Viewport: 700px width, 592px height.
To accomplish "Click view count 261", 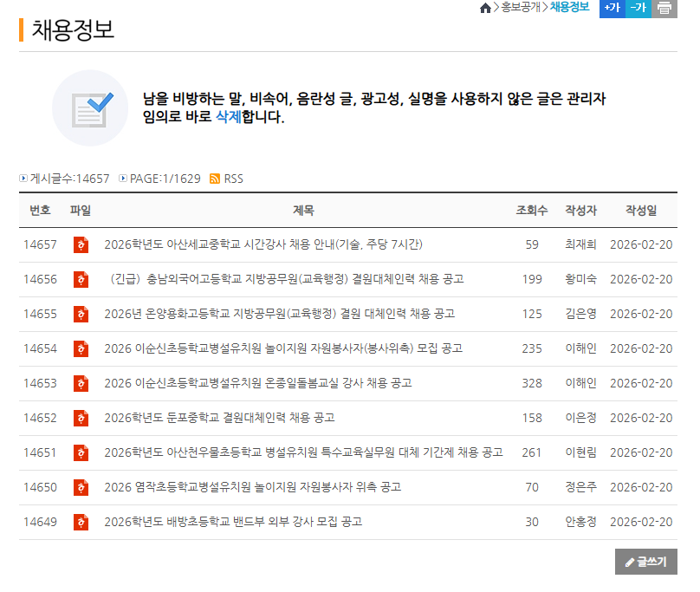I will [x=532, y=452].
